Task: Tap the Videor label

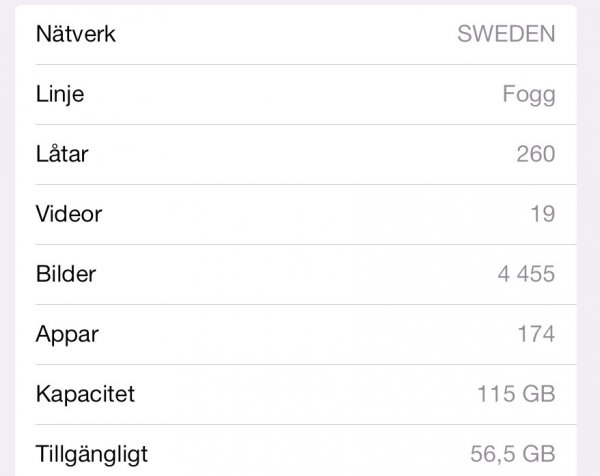Action: click(69, 214)
